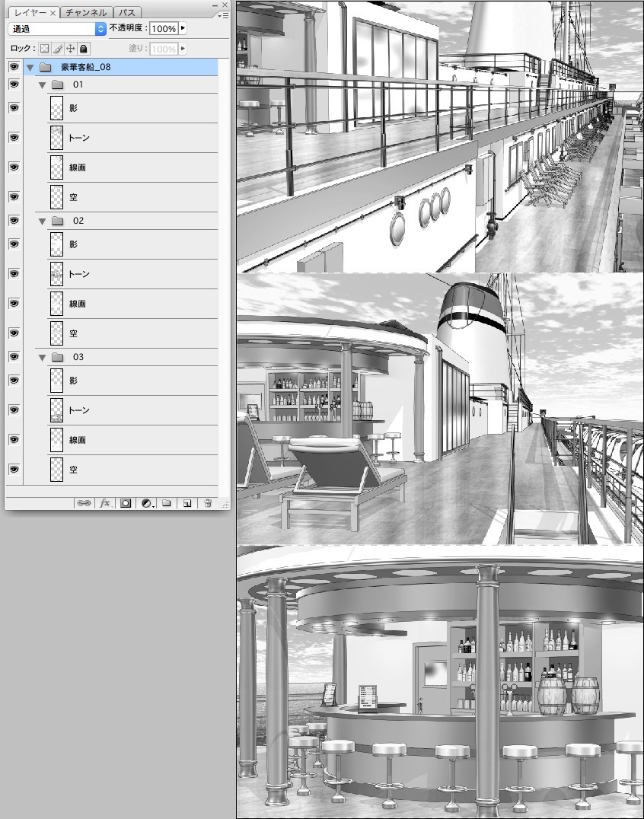This screenshot has width=644, height=819.
Task: Toggle visibility of the 豪華客船_08 group
Action: tap(13, 67)
